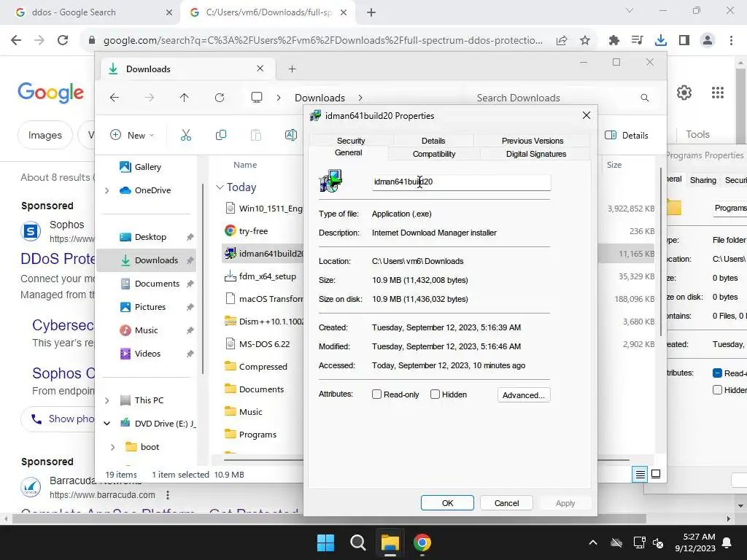Open the New dropdown in Explorer
The image size is (747, 560).
point(133,135)
